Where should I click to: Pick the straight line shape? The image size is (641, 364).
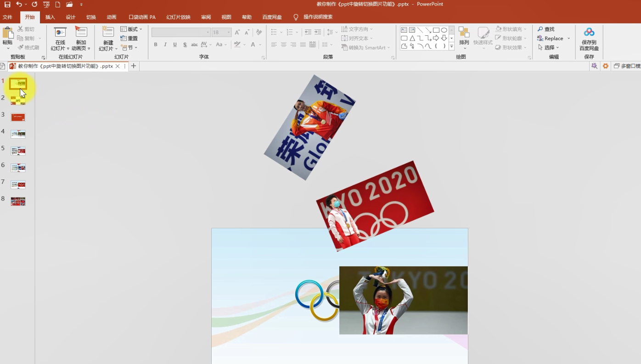coord(420,30)
